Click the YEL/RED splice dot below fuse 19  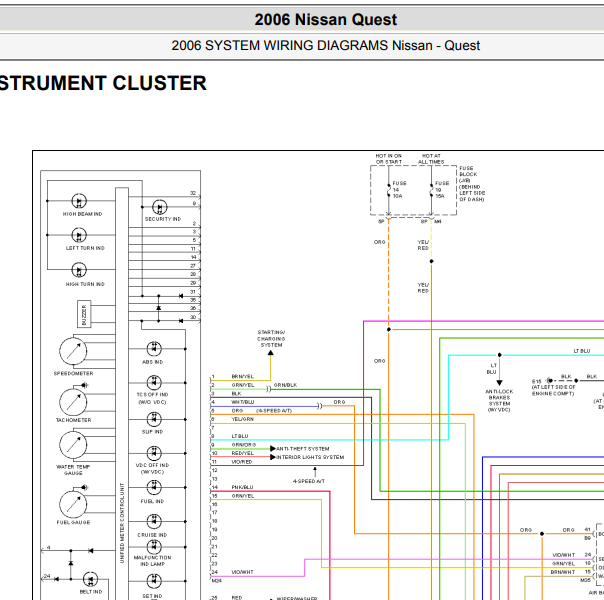tap(431, 261)
